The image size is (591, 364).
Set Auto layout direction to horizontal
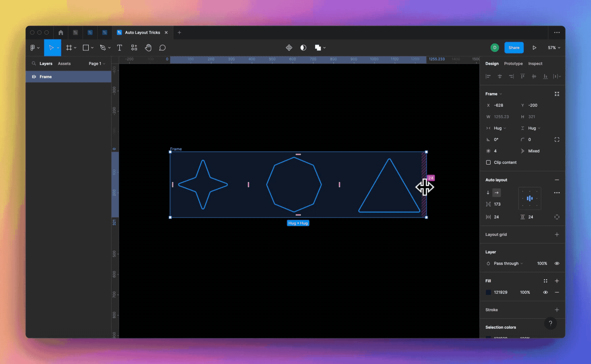(x=497, y=193)
